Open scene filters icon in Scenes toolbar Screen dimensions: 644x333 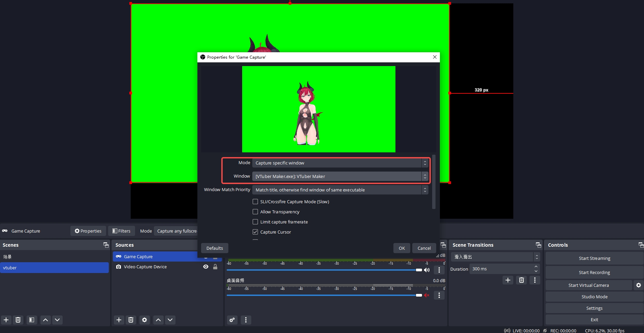32,320
